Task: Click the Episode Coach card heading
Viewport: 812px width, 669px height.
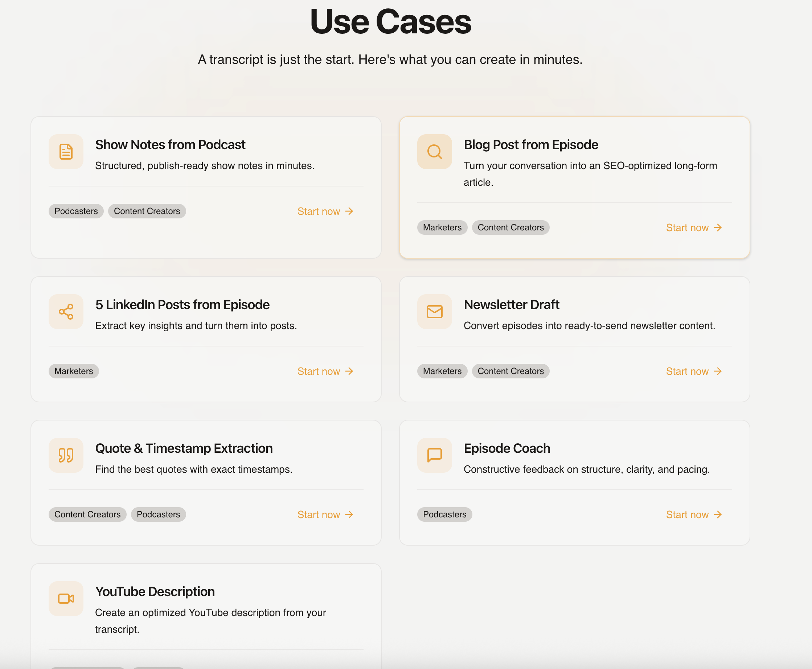Action: point(507,448)
